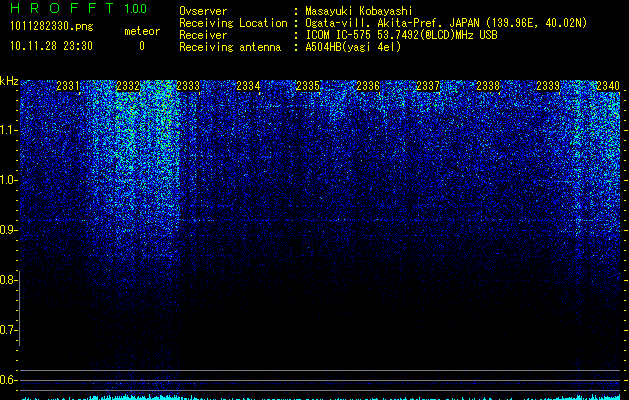
Task: Click antenna A504HB(yagi 4el) text
Action: [353, 47]
